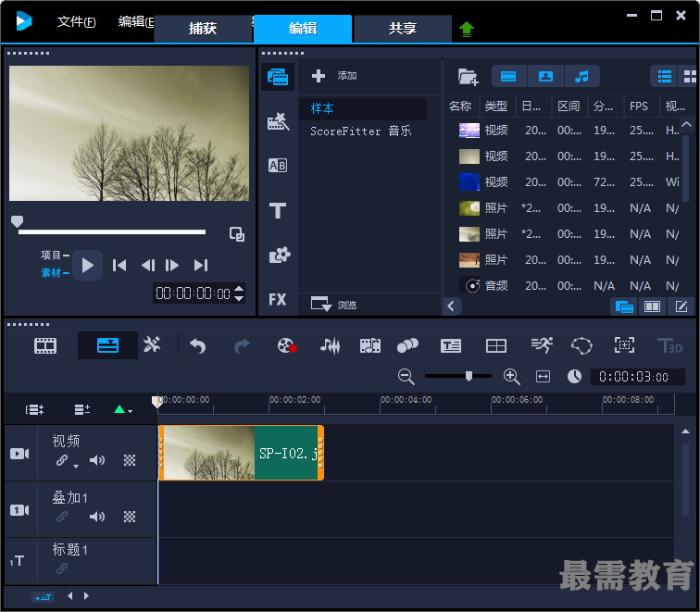The height and width of the screenshot is (612, 700).
Task: Mute the Overlay 叠加1 track audio
Action: click(97, 517)
